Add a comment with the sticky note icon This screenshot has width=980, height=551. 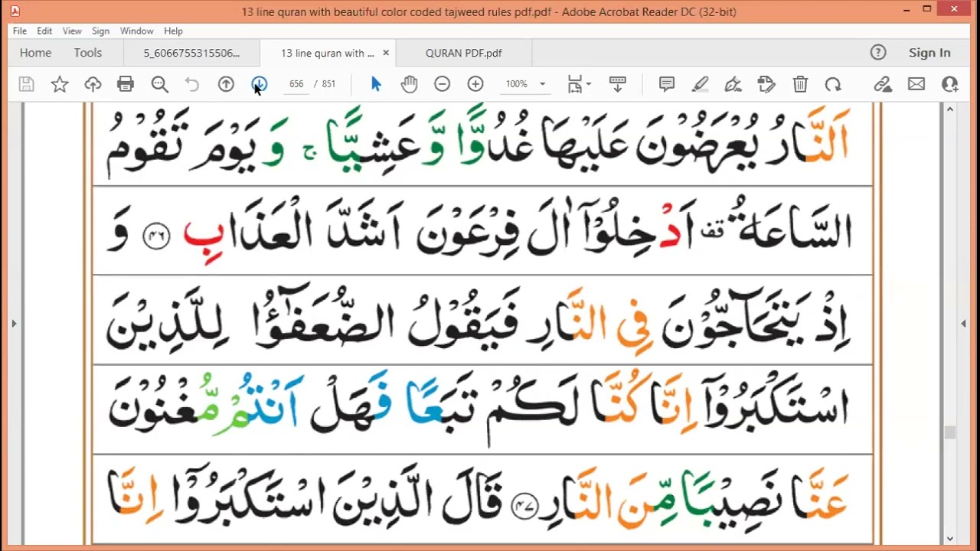(667, 84)
